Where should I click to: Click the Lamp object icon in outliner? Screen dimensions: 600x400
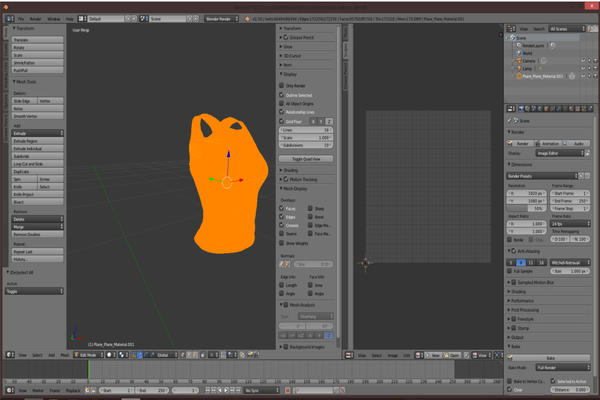pyautogui.click(x=519, y=69)
